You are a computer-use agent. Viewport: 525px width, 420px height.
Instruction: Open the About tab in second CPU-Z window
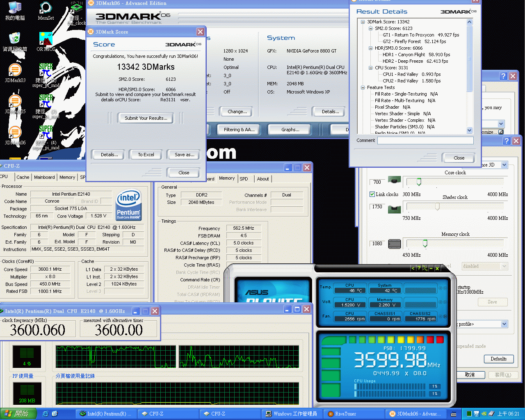tap(263, 179)
